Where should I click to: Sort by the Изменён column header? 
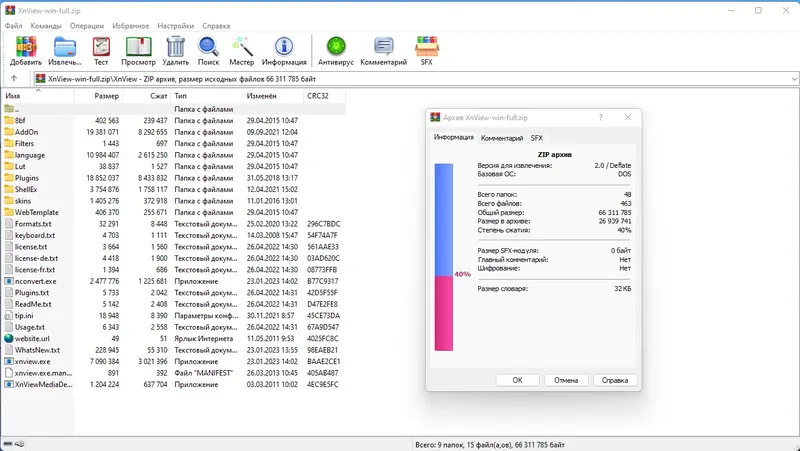tap(273, 95)
